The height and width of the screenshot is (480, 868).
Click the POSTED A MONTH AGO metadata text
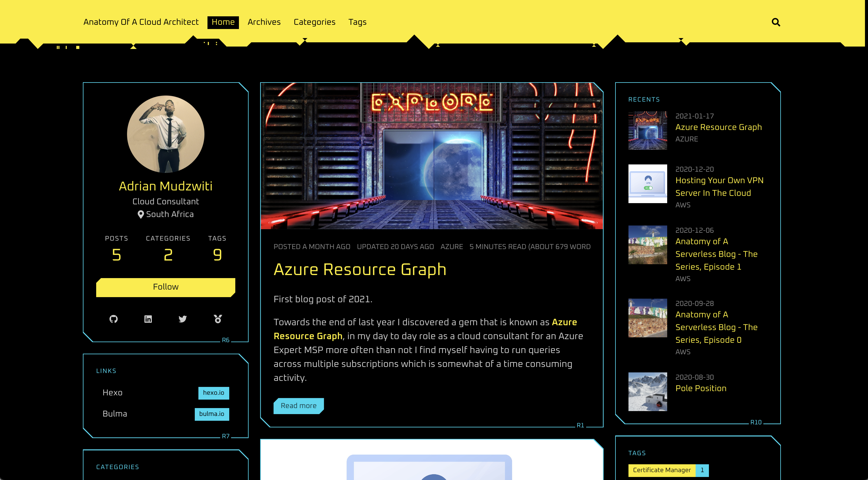[x=312, y=247]
